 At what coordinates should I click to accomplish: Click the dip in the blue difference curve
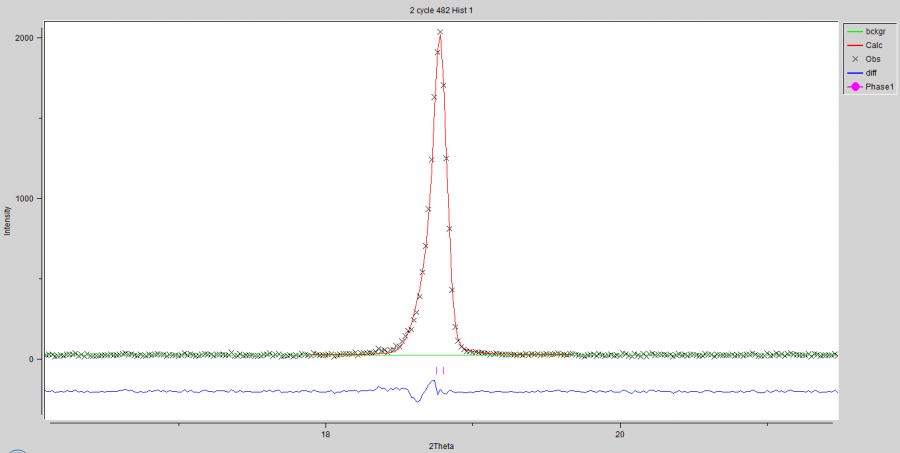tap(417, 399)
